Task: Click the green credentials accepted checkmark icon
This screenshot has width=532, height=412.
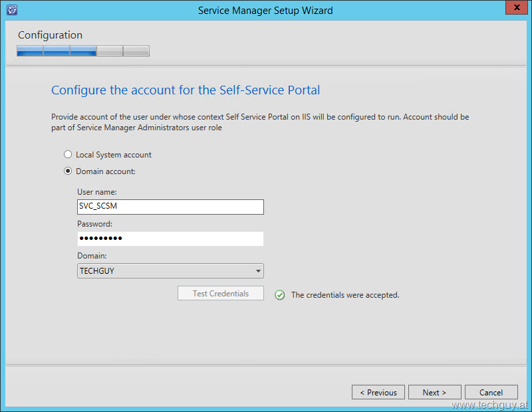Action: click(279, 295)
